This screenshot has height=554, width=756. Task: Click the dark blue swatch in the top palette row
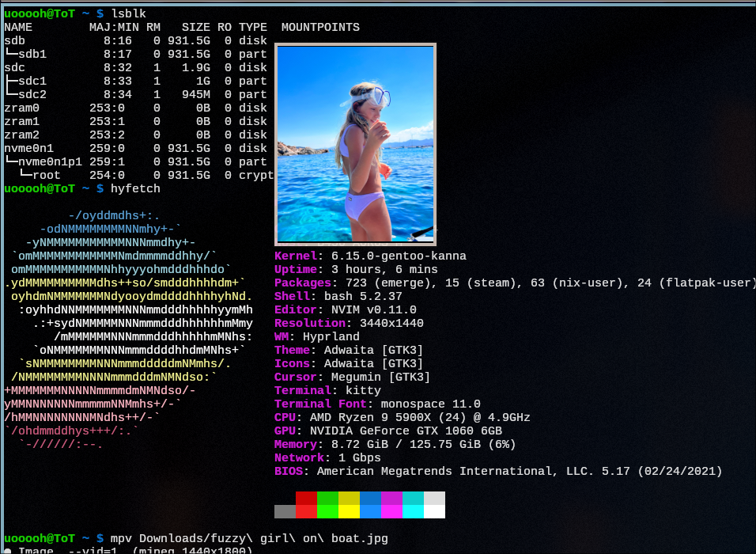click(x=370, y=498)
